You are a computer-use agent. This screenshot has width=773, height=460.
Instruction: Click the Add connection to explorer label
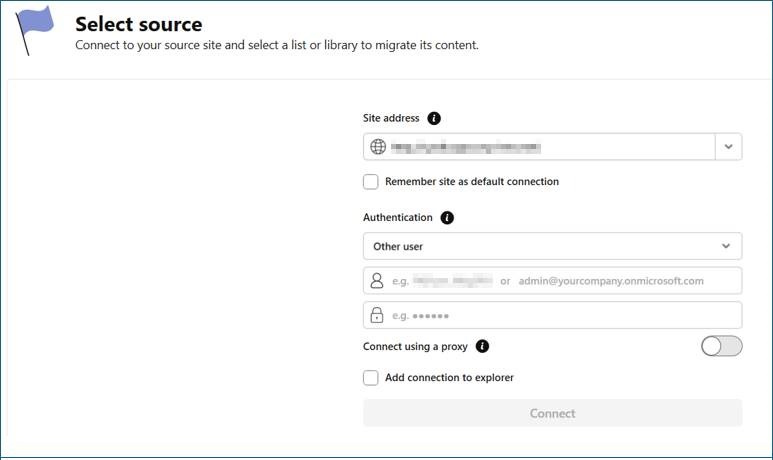point(449,378)
